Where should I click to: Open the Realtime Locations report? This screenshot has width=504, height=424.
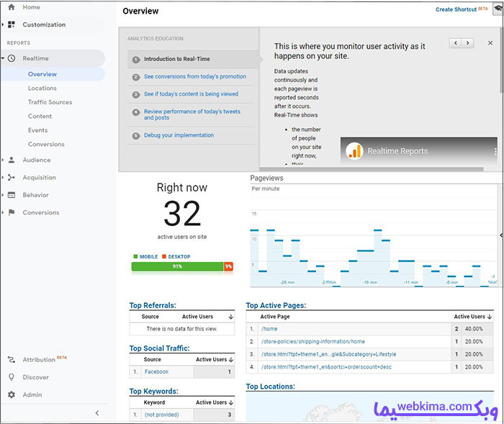pyautogui.click(x=42, y=88)
